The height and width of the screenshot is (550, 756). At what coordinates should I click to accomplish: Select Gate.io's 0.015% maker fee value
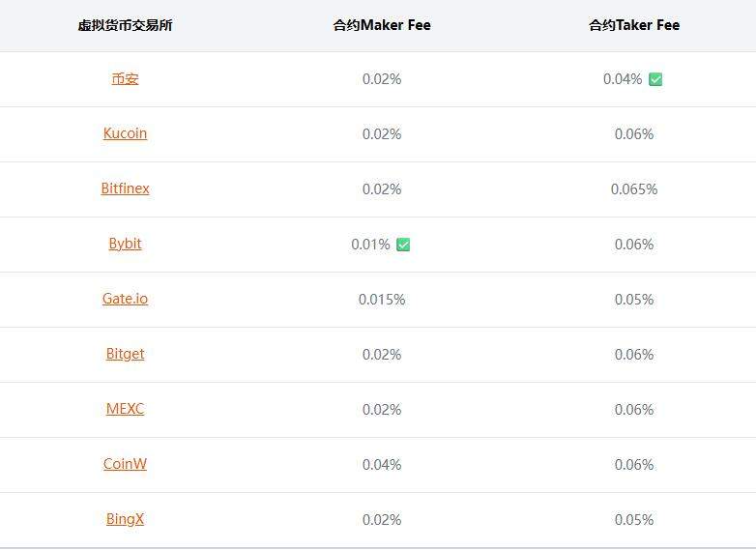pyautogui.click(x=382, y=300)
